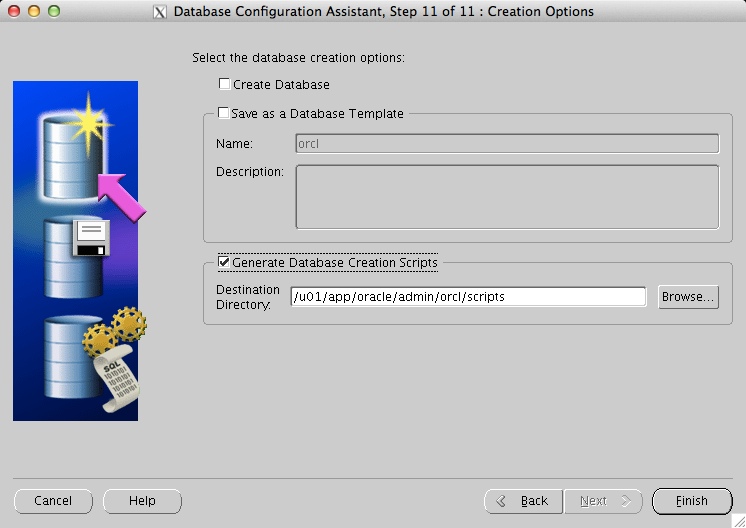The height and width of the screenshot is (528, 746).
Task: Minimize the window using the yellow button
Action: pyautogui.click(x=33, y=11)
